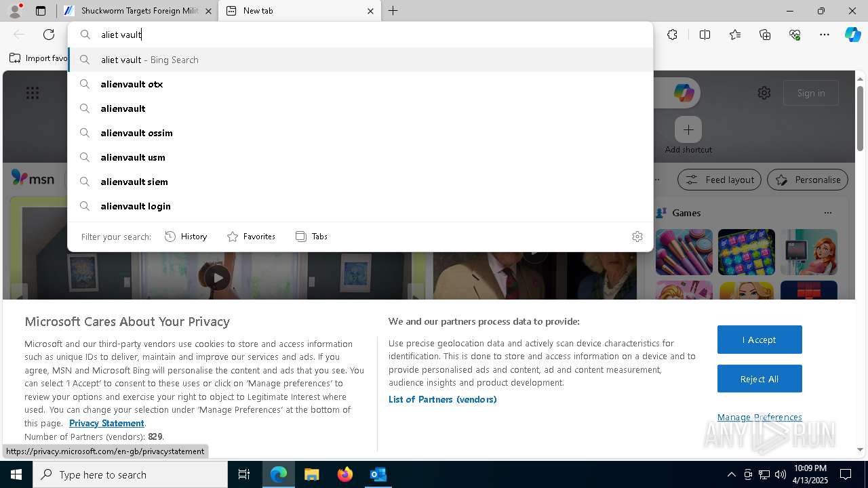Image resolution: width=868 pixels, height=488 pixels.
Task: Click the Import favorites bookmark bar item
Action: coord(39,58)
